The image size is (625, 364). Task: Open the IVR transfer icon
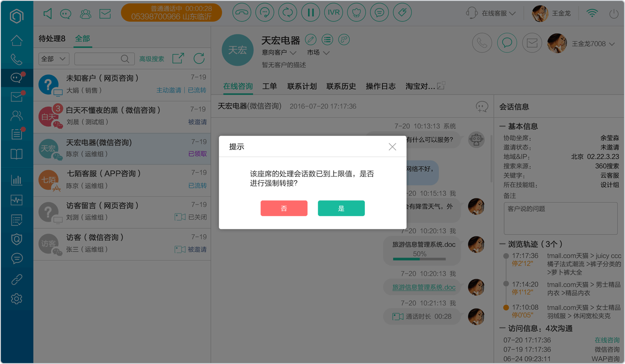tap(334, 13)
